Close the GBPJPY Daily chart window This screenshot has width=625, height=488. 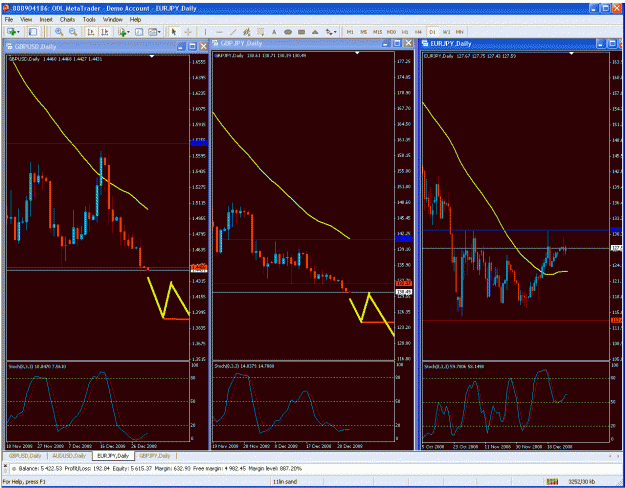pos(409,43)
